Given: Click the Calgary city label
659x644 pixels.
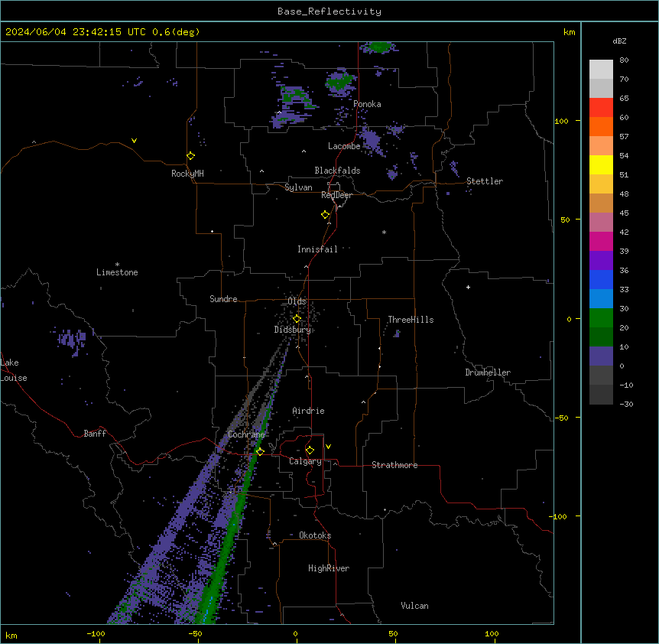Looking at the screenshot, I should point(305,461).
